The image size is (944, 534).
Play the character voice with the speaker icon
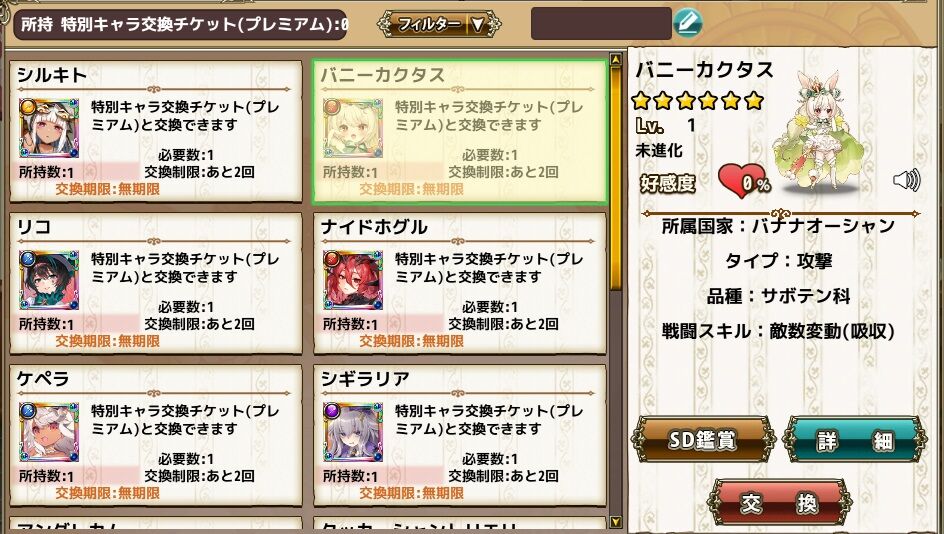[x=907, y=179]
